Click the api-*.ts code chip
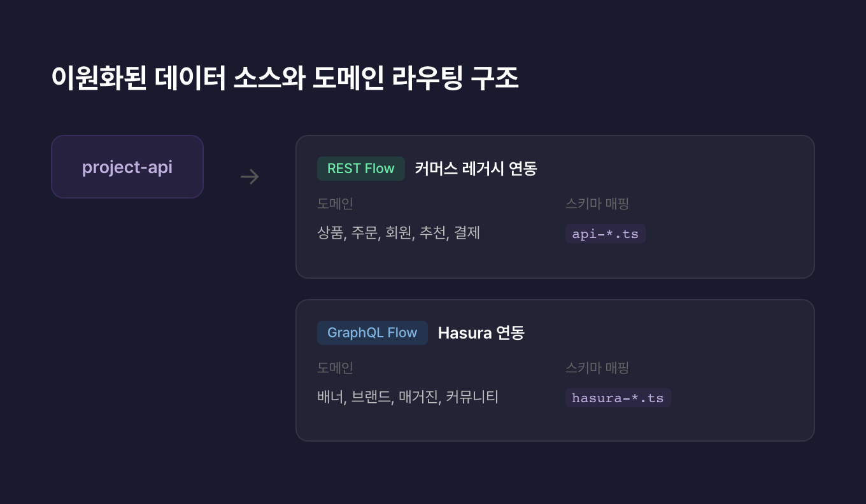Image resolution: width=866 pixels, height=504 pixels. pyautogui.click(x=605, y=234)
